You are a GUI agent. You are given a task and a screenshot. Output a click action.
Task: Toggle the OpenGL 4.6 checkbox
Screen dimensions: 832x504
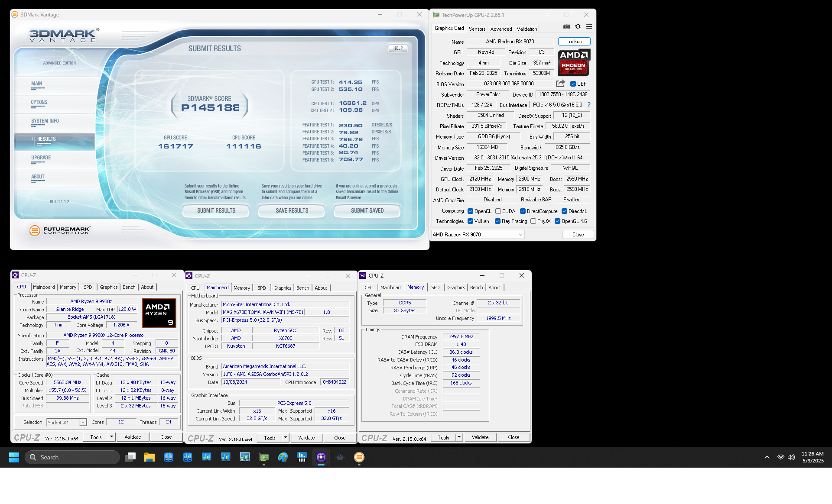click(x=557, y=221)
